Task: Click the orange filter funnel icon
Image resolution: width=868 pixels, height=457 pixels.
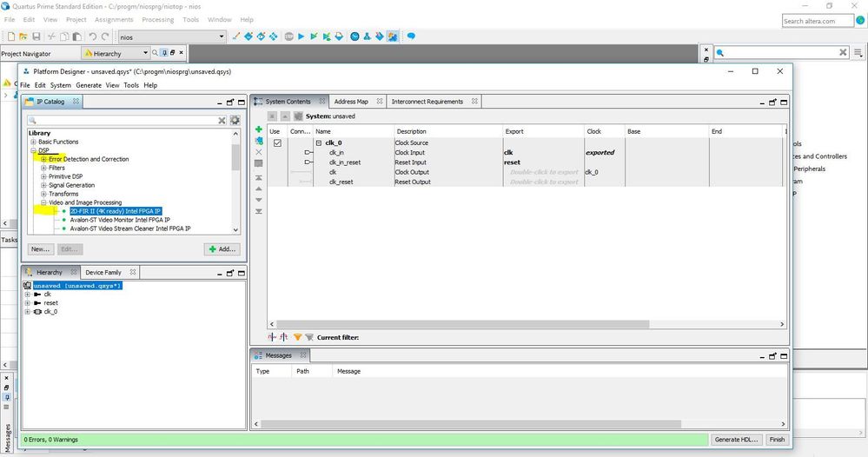Action: click(x=297, y=337)
